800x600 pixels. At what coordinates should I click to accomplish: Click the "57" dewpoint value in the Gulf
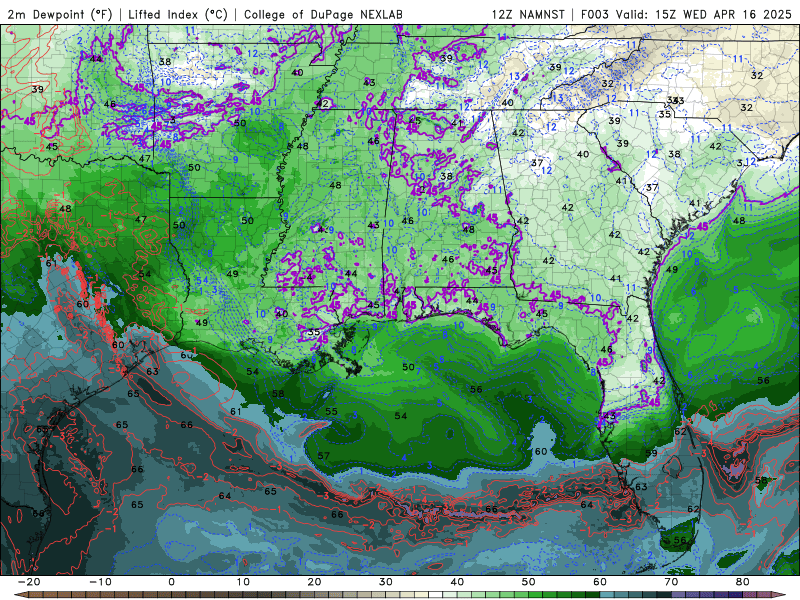[x=323, y=456]
